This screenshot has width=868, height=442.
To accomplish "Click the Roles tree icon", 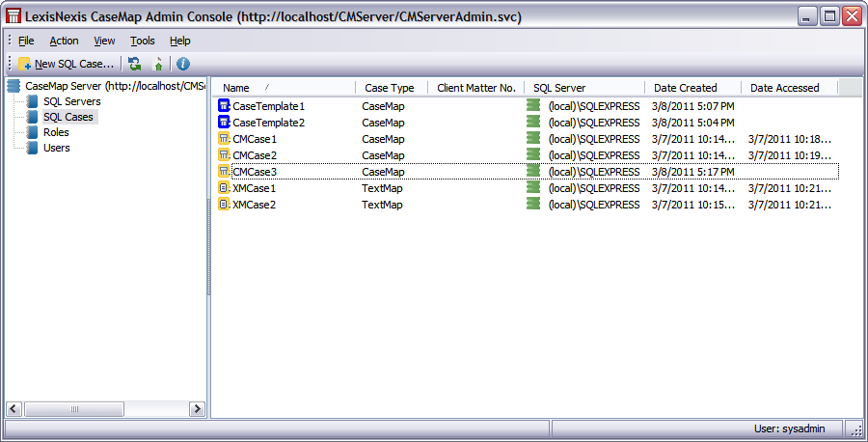I will (x=32, y=132).
